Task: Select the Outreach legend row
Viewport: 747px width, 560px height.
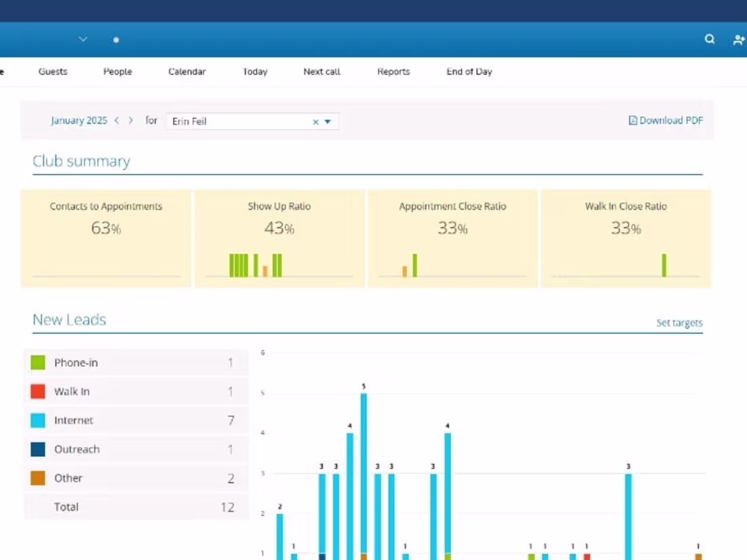Action: tap(136, 449)
